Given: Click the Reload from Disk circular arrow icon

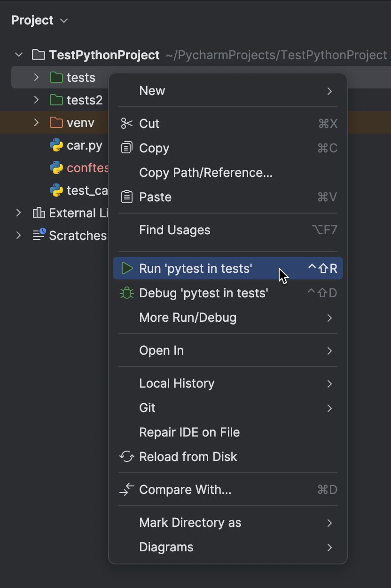Looking at the screenshot, I should coord(126,456).
